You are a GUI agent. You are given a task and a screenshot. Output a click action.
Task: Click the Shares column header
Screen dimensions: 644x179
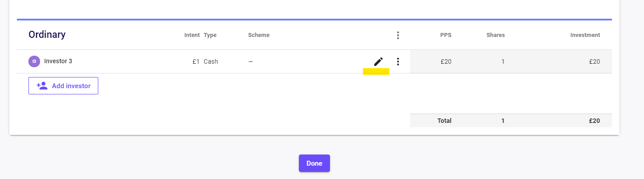(495, 35)
